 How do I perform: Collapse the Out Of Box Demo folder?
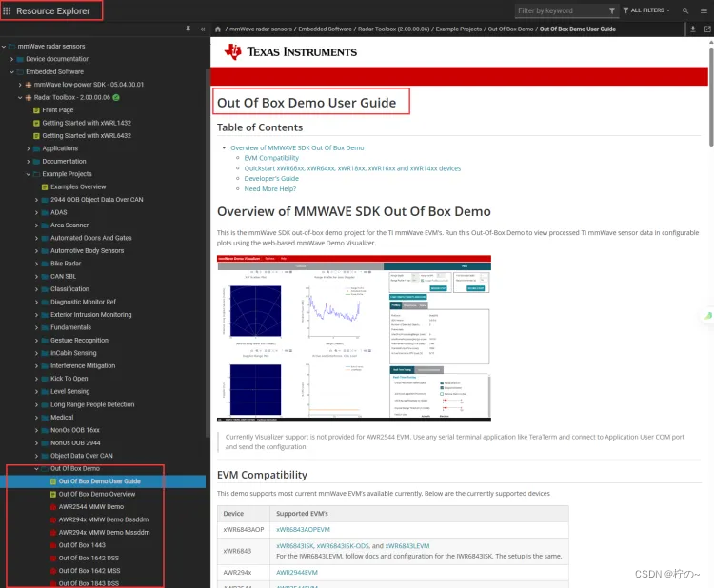[x=36, y=469]
